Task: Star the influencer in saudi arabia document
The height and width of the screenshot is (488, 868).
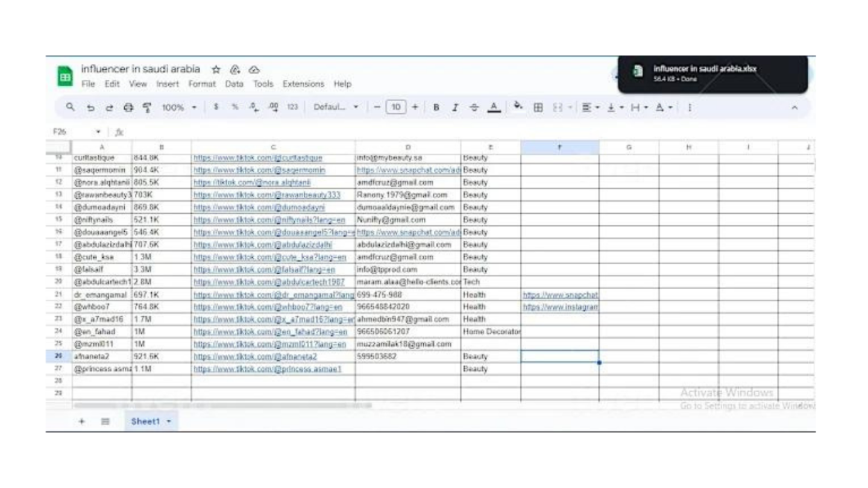Action: coord(216,70)
